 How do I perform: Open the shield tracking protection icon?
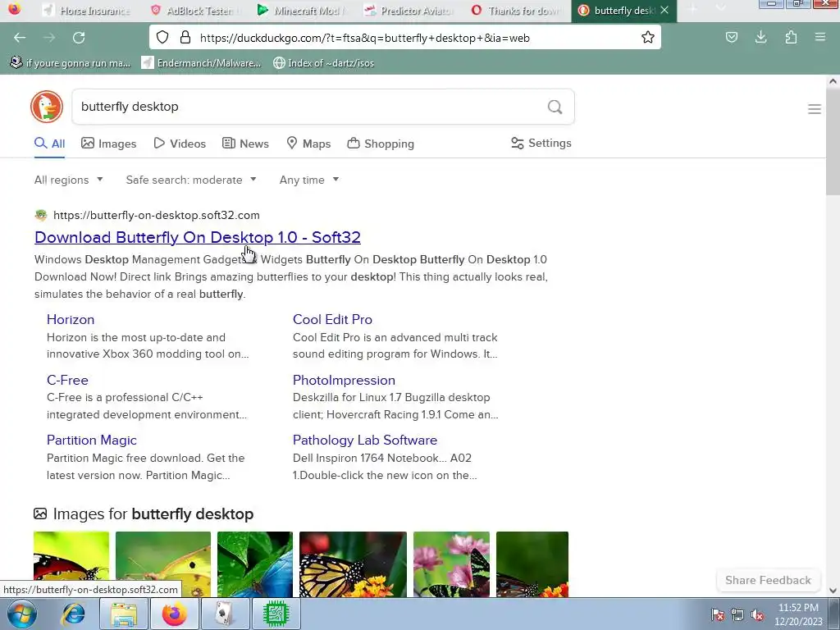[162, 38]
